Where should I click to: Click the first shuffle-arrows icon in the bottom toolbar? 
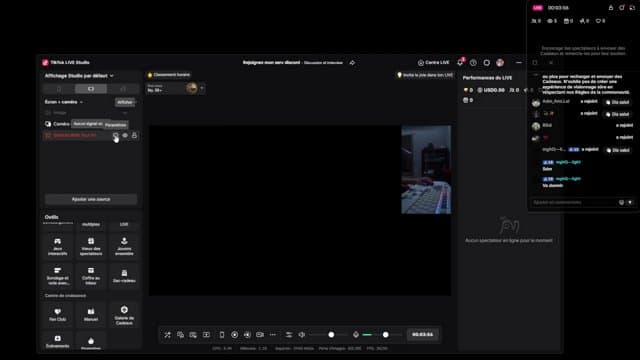click(x=167, y=335)
